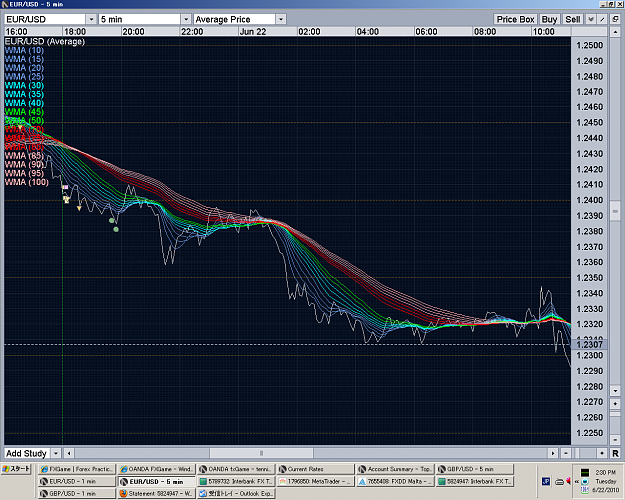Click the horizontal scrollbar's left arrow
Screen dimensions: 625x500
tap(69, 453)
